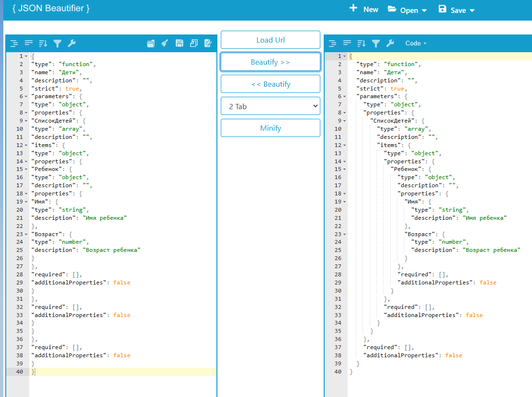Image resolution: width=532 pixels, height=397 pixels.
Task: Collapse "Возраст" fold at line 23, right editor
Action: [x=345, y=235]
